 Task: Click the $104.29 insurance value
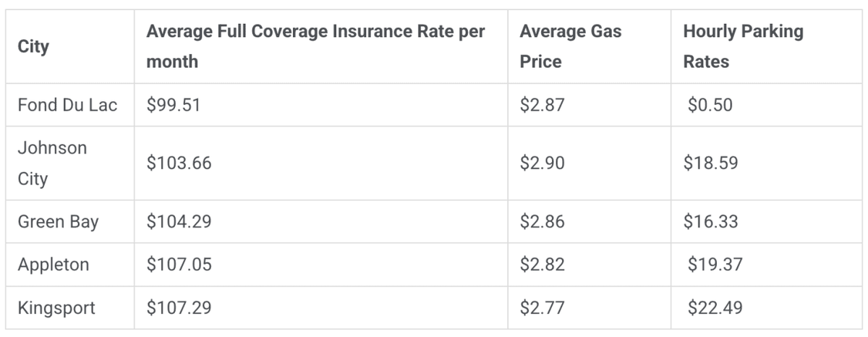(x=179, y=221)
